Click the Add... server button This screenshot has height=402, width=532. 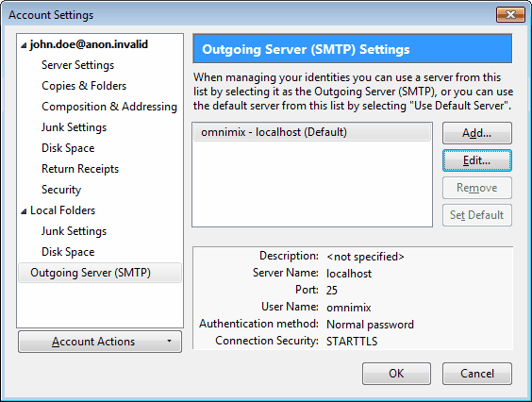click(x=476, y=133)
